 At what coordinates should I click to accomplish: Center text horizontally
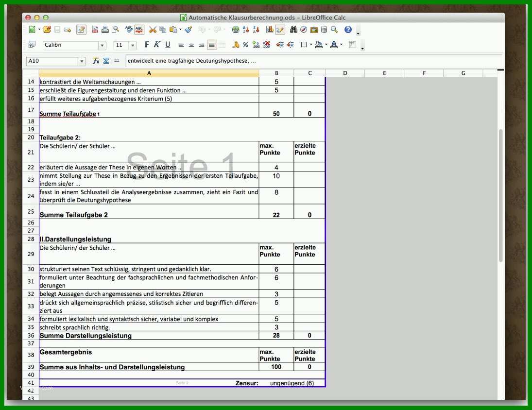point(191,45)
